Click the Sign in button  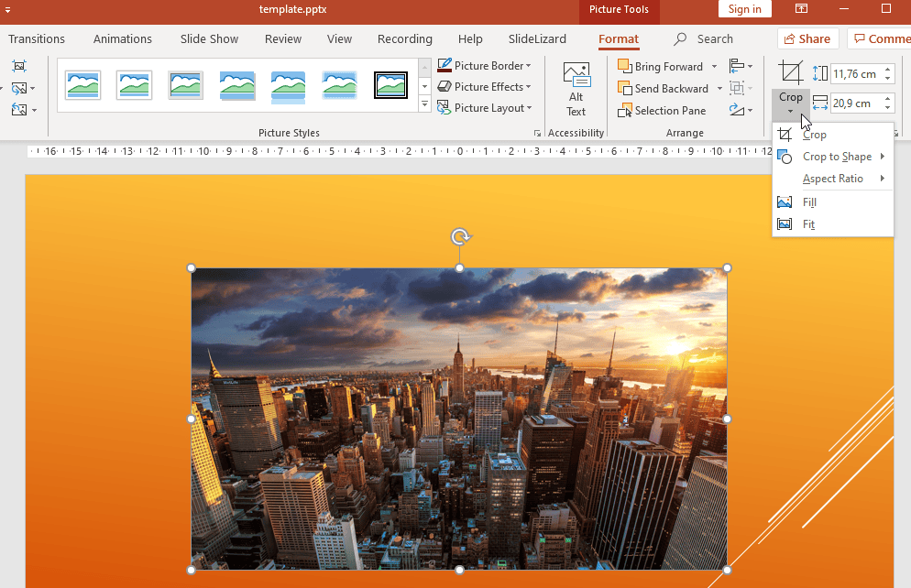745,9
